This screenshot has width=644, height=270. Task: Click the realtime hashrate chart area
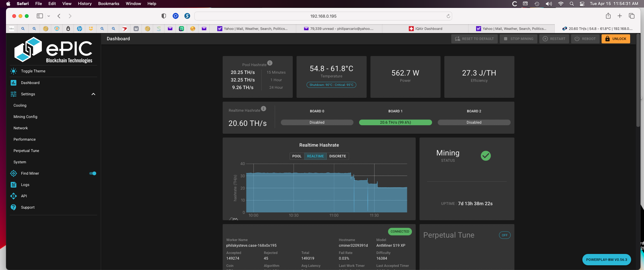326,188
